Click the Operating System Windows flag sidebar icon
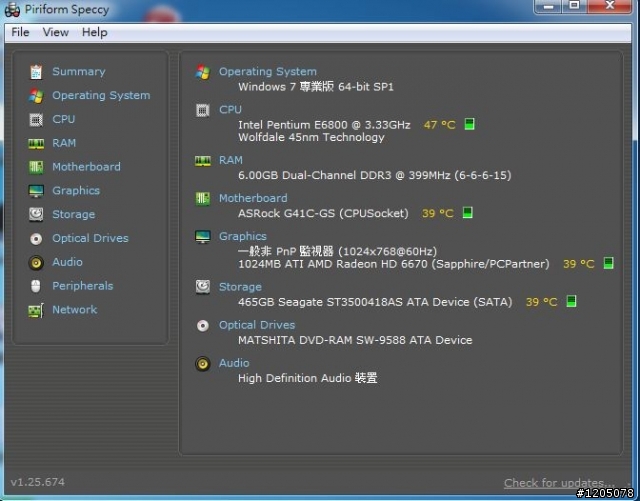Screen dimensions: 640x501 coord(36,96)
